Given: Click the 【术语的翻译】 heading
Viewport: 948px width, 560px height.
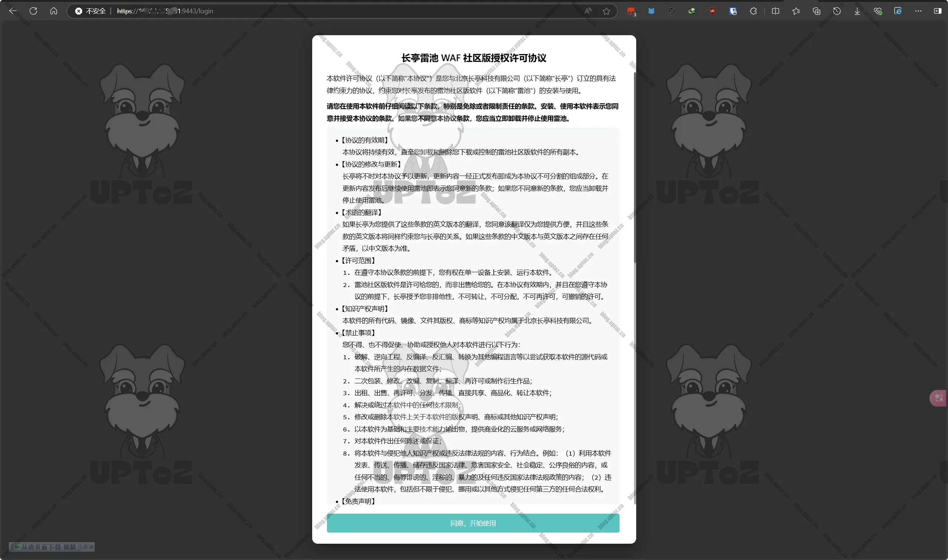Looking at the screenshot, I should click(x=361, y=213).
